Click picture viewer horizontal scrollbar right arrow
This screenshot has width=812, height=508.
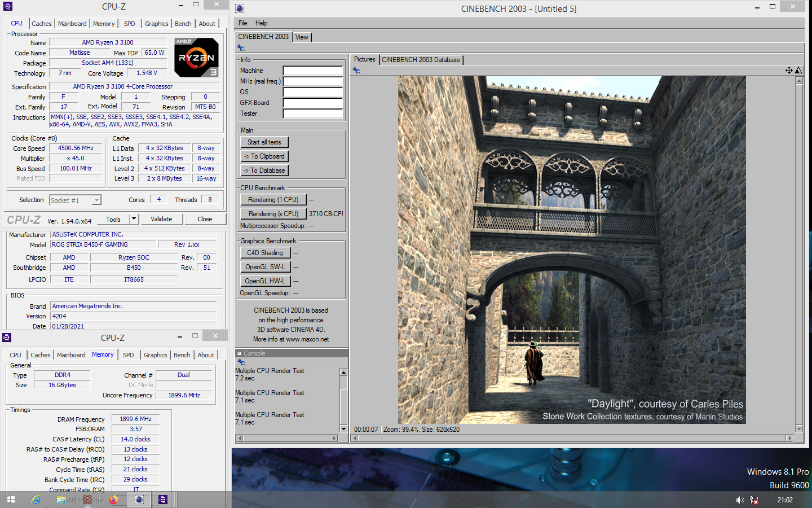790,438
